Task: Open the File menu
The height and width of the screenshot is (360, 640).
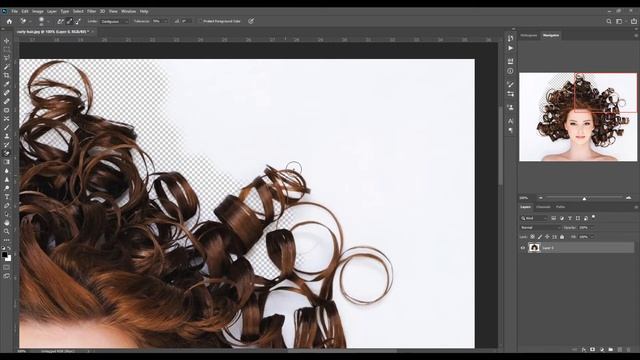Action: pyautogui.click(x=15, y=11)
